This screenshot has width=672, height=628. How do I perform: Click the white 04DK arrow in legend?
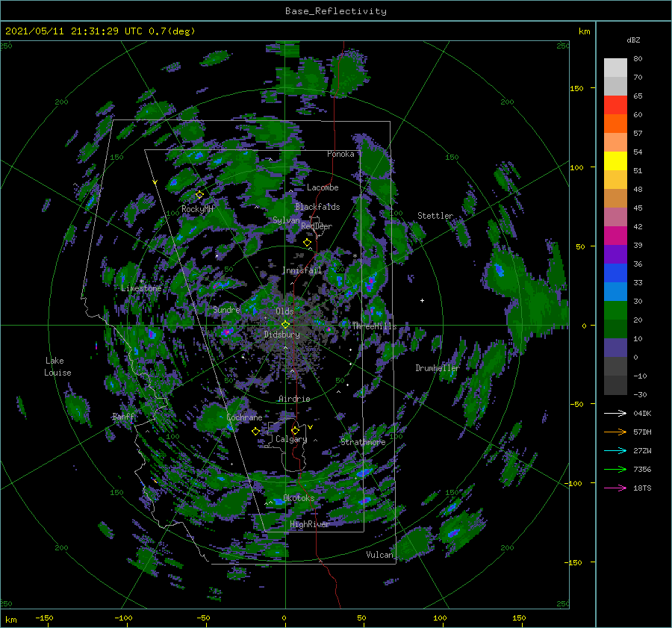615,413
